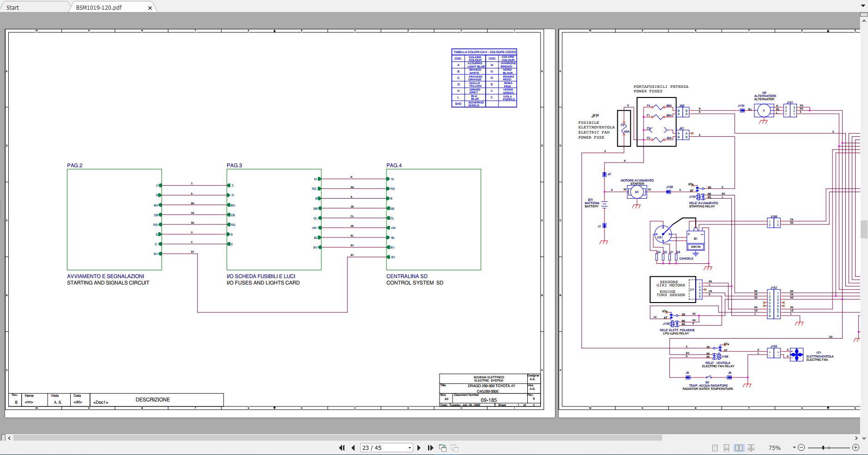
Task: Click 'STARTING AND SIGNALS CIRCUIT' text
Action: coord(108,283)
